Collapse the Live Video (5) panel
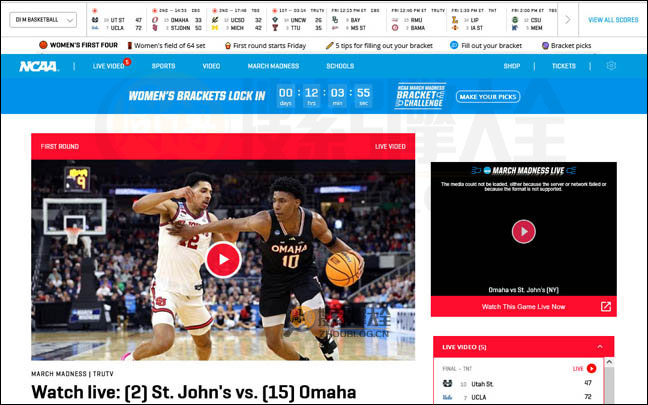 point(600,347)
